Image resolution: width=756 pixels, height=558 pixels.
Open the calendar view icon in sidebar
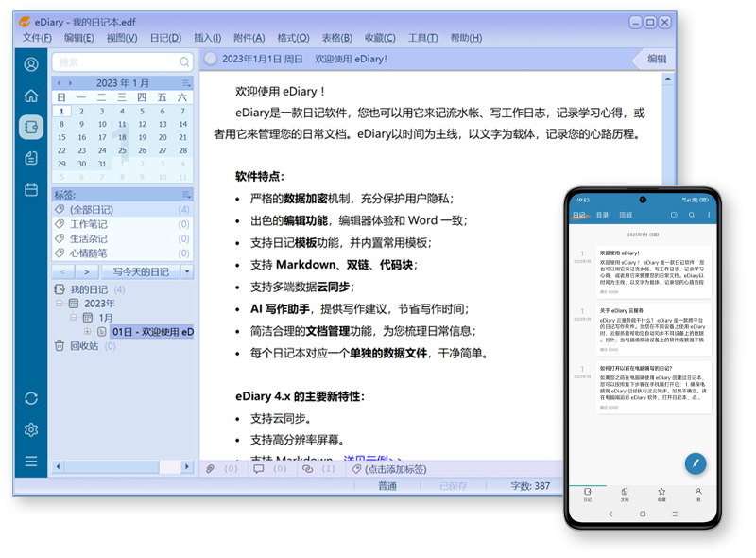click(31, 189)
